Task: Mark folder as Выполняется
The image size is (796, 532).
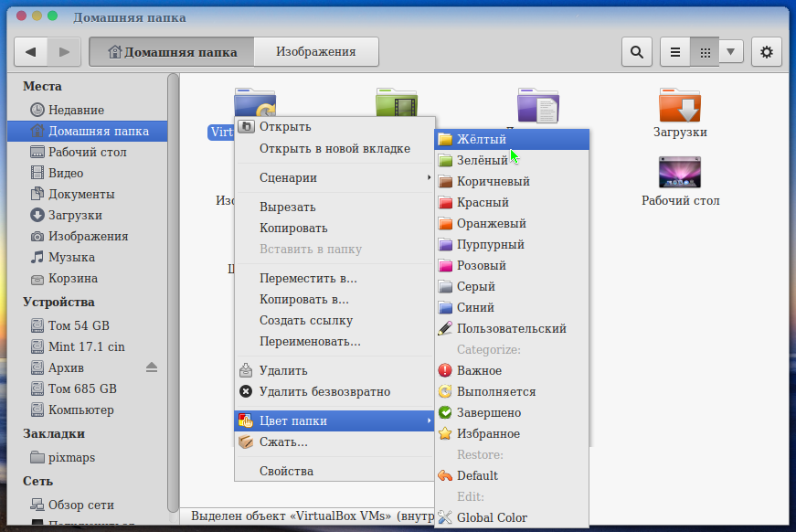Action: click(x=512, y=392)
